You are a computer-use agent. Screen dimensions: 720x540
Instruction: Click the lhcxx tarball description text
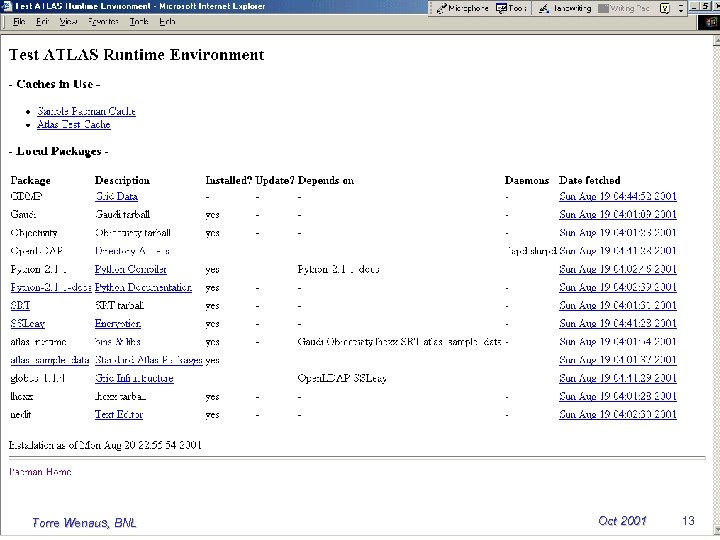(120, 396)
